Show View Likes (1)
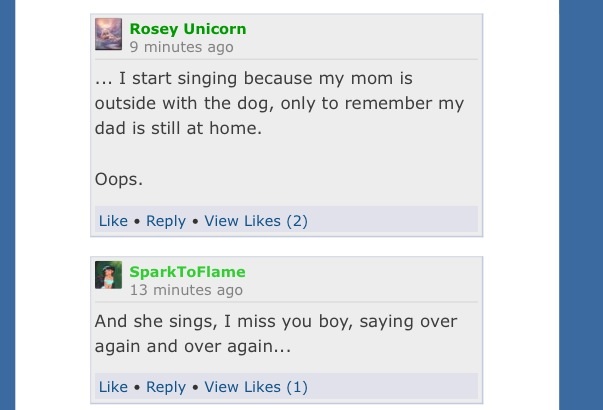 point(256,387)
